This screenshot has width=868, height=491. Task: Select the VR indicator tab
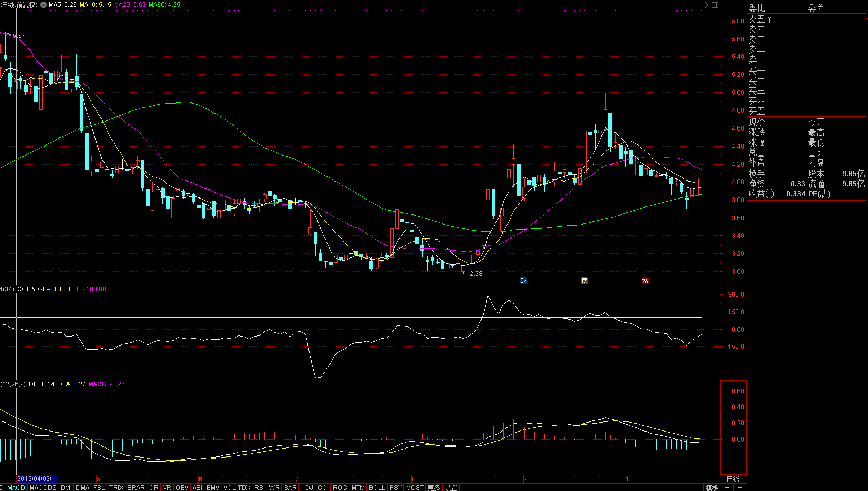pyautogui.click(x=167, y=487)
